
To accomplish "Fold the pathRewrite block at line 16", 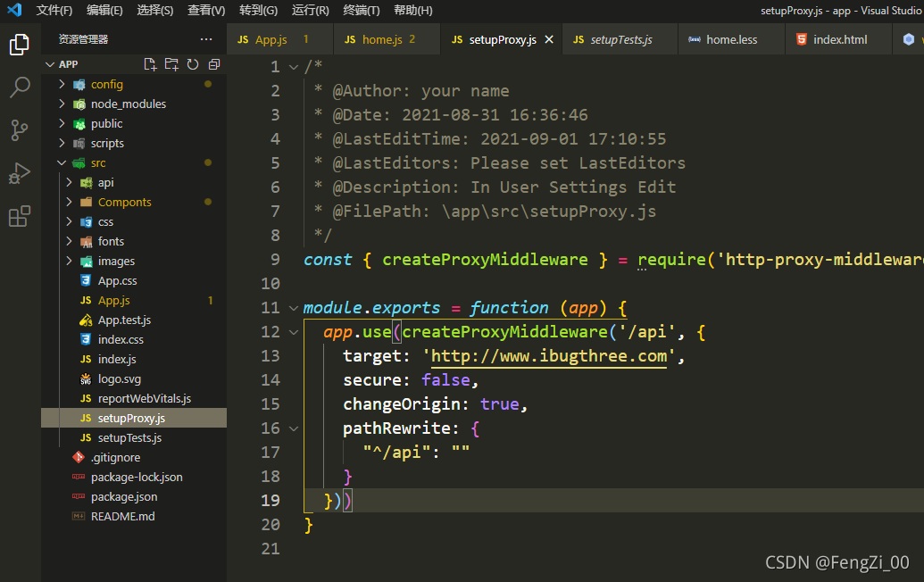I will (x=294, y=428).
